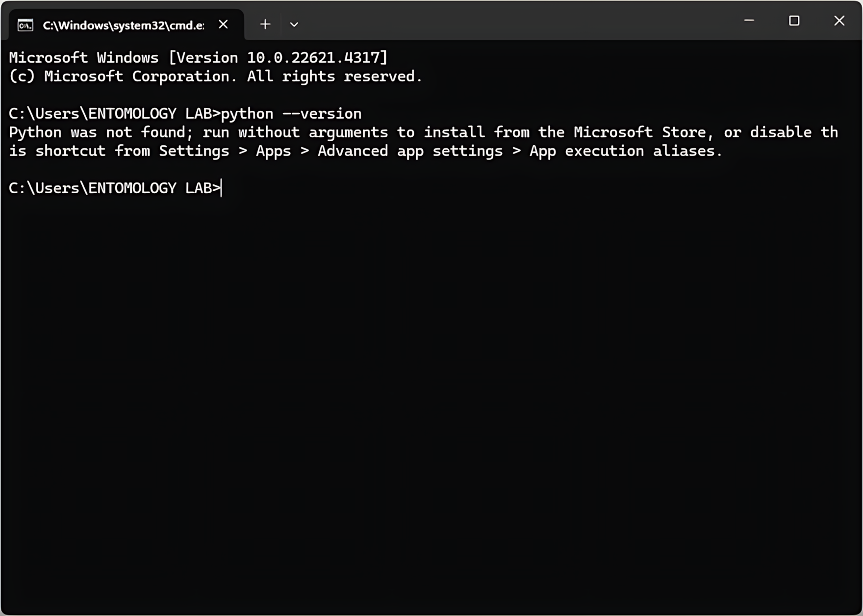Expand the new tab profile dropdown chevron
This screenshot has width=863, height=616.
tap(294, 25)
